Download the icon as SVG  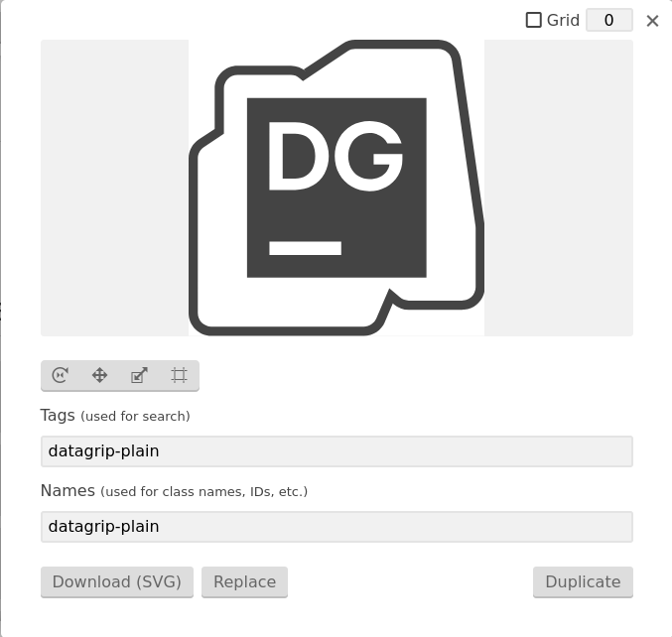click(x=117, y=582)
